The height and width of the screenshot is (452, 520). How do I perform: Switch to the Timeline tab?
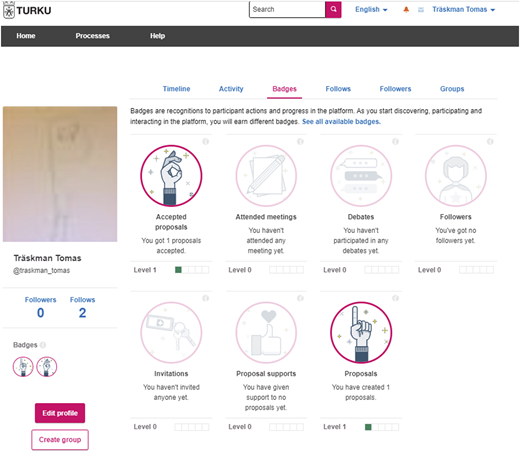tap(176, 89)
